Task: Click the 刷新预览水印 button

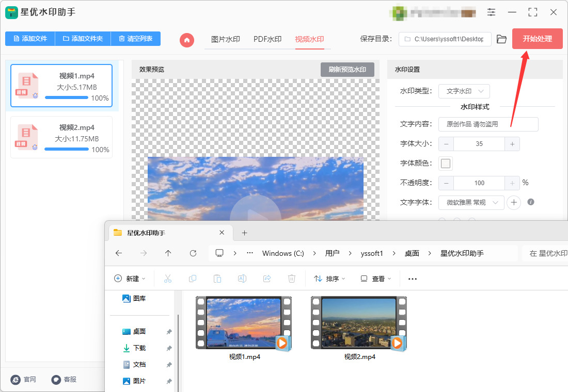Action: tap(348, 70)
